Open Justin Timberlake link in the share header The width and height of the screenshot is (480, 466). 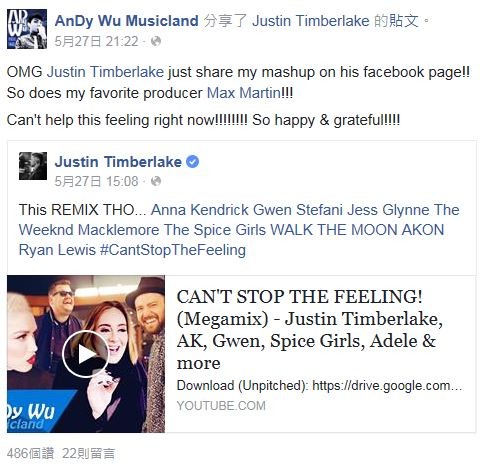click(x=311, y=21)
